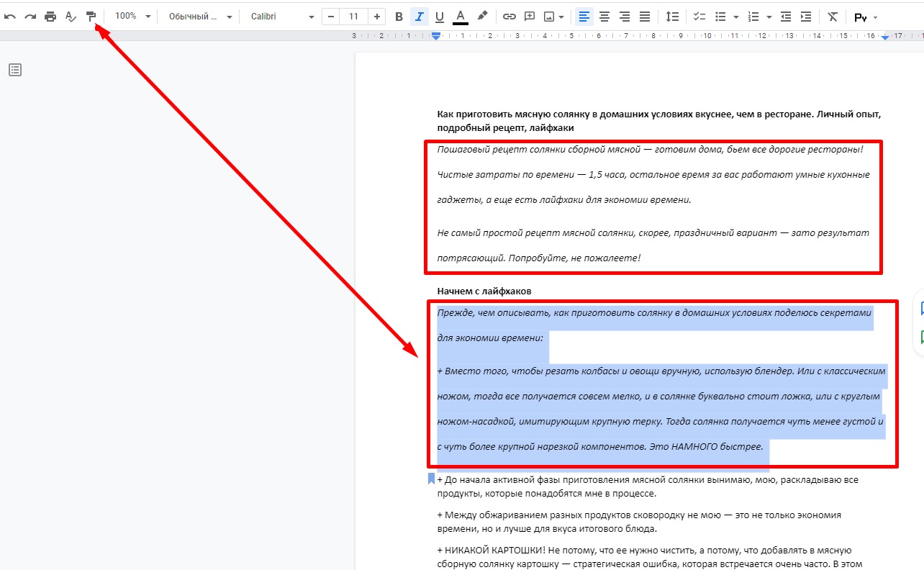924x570 pixels.
Task: Align text to the right
Action: (x=625, y=17)
